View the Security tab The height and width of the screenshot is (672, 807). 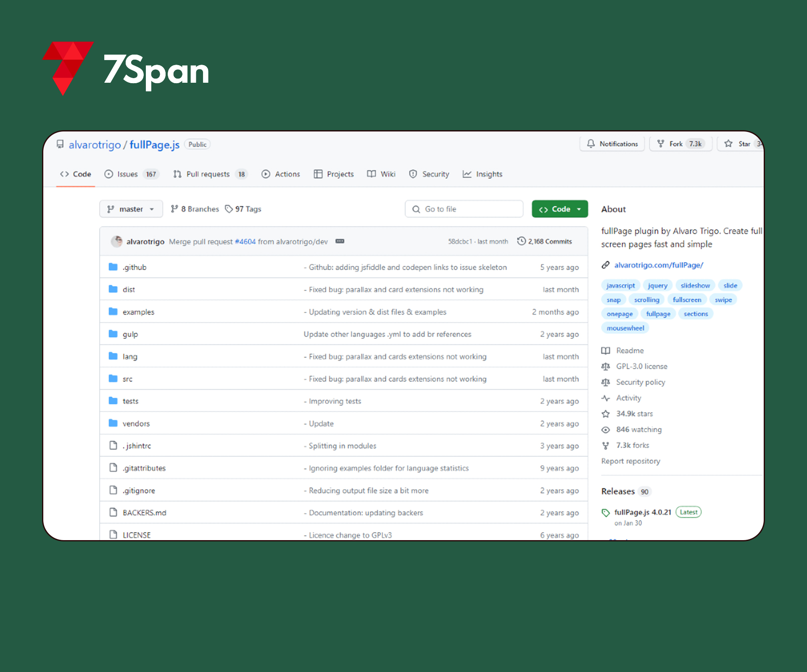[429, 174]
